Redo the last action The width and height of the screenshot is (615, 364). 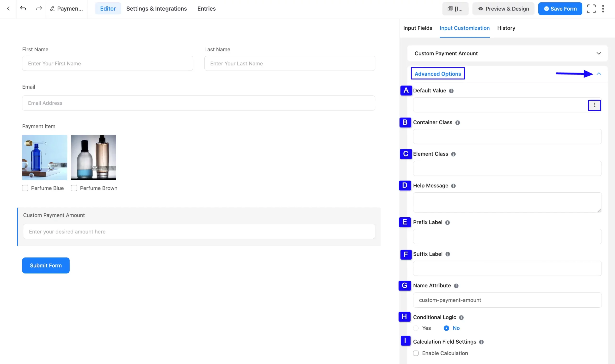click(39, 9)
